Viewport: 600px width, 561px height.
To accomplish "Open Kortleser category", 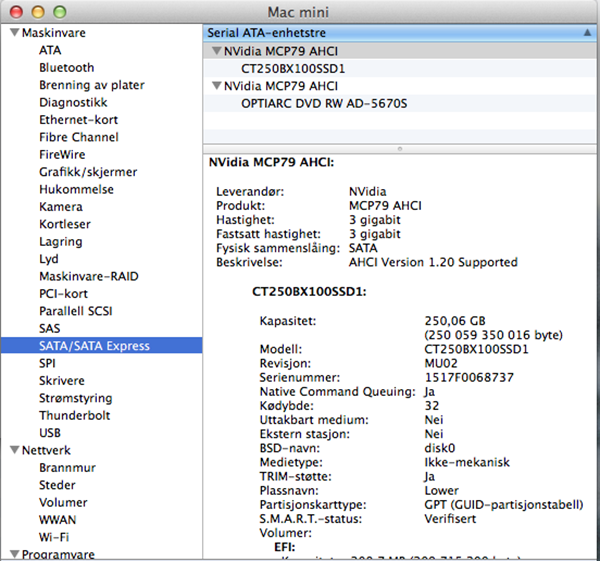I will [65, 224].
